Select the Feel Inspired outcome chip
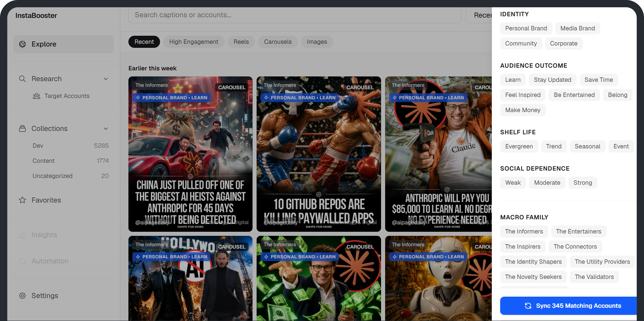This screenshot has width=644, height=321. pyautogui.click(x=523, y=95)
